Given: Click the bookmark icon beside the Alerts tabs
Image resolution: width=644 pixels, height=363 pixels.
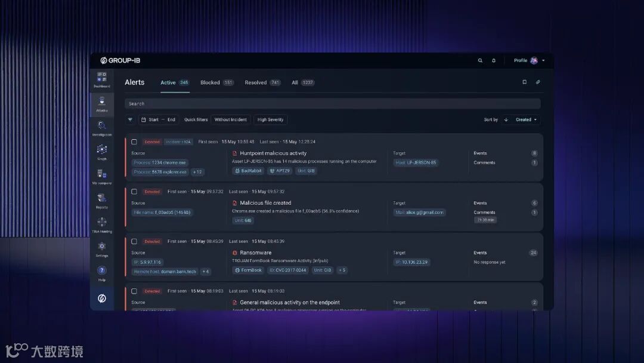Looking at the screenshot, I should point(525,82).
